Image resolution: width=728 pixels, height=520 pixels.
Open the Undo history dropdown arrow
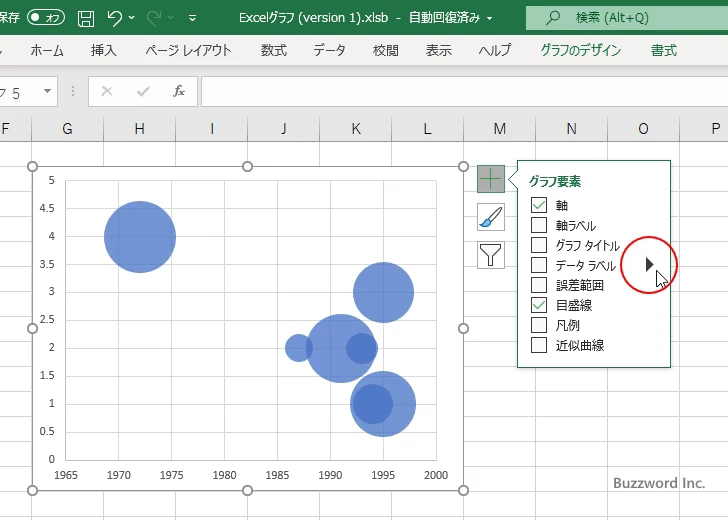pyautogui.click(x=132, y=18)
